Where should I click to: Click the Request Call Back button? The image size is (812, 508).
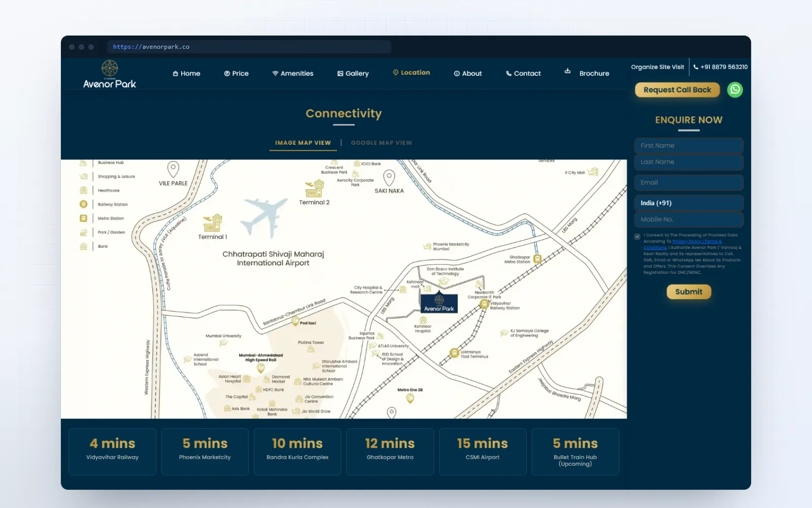point(678,90)
